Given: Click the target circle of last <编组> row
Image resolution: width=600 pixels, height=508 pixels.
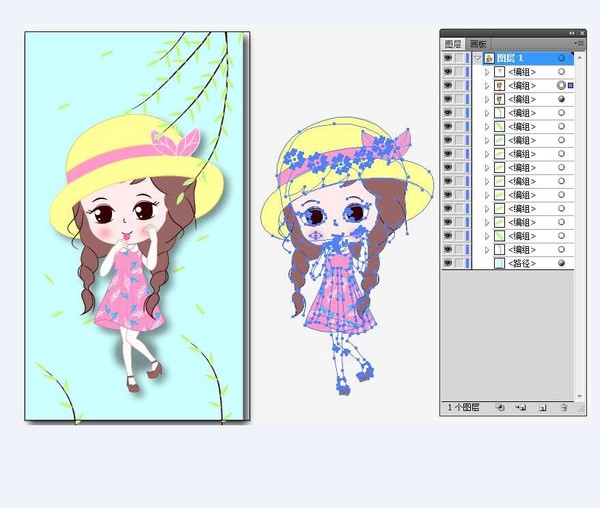Looking at the screenshot, I should 561,249.
